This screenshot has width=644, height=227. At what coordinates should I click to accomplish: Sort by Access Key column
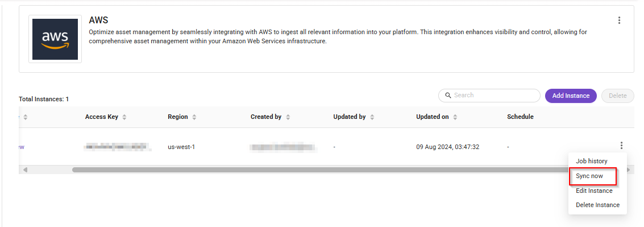(x=124, y=117)
